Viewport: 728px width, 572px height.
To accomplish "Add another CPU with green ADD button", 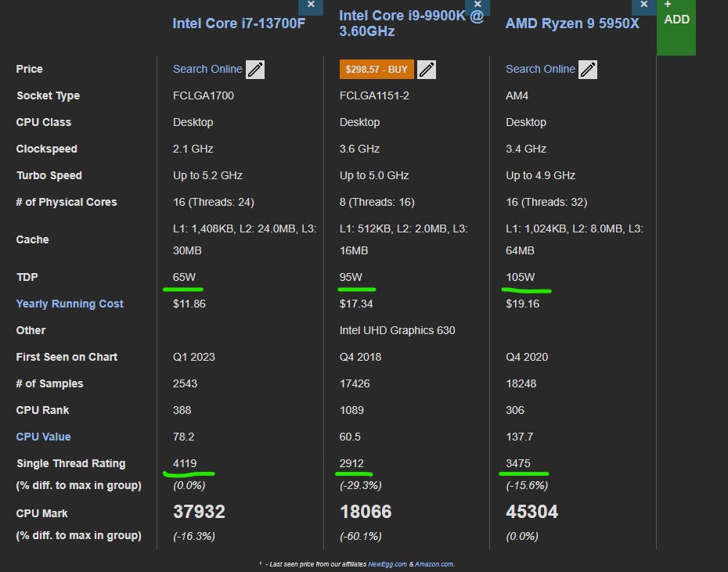I will pos(676,27).
